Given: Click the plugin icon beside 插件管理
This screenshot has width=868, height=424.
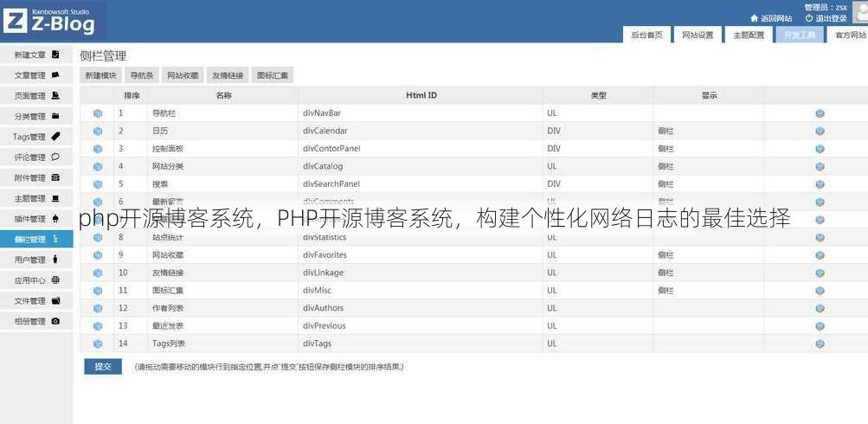Looking at the screenshot, I should 55,219.
